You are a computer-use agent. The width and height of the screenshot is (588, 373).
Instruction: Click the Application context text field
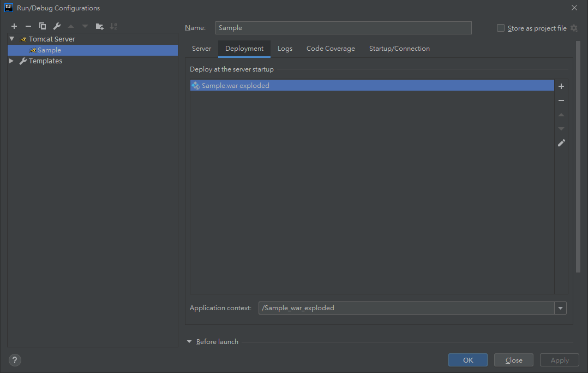click(x=406, y=308)
